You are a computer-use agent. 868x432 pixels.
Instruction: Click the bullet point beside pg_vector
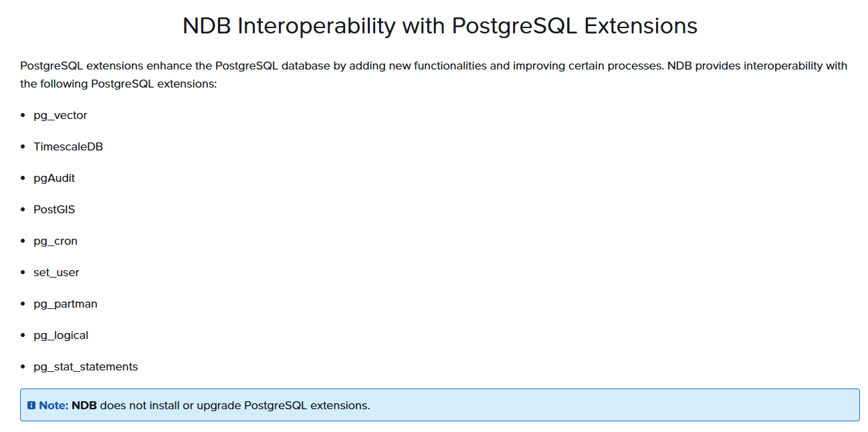[23, 116]
